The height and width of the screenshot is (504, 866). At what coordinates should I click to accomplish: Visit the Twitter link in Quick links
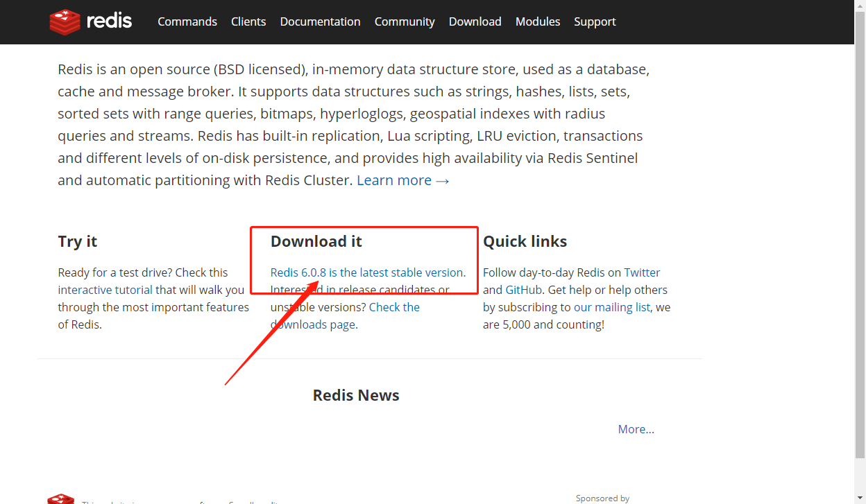tap(642, 272)
